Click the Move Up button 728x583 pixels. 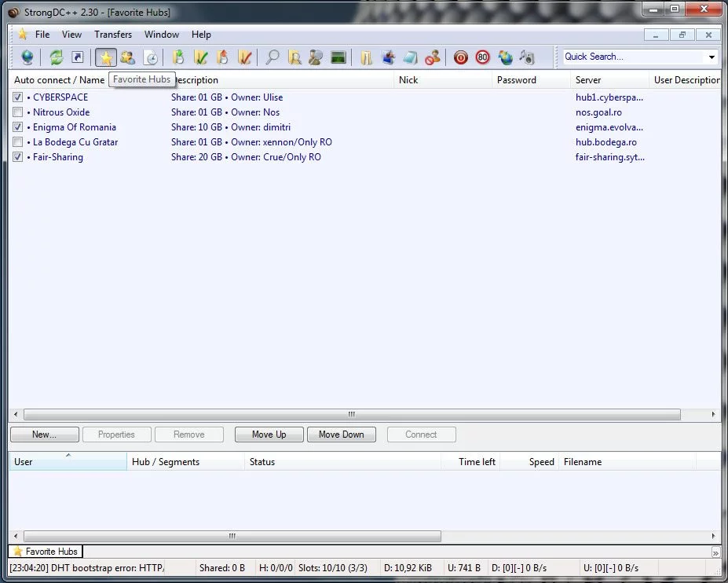click(x=269, y=434)
